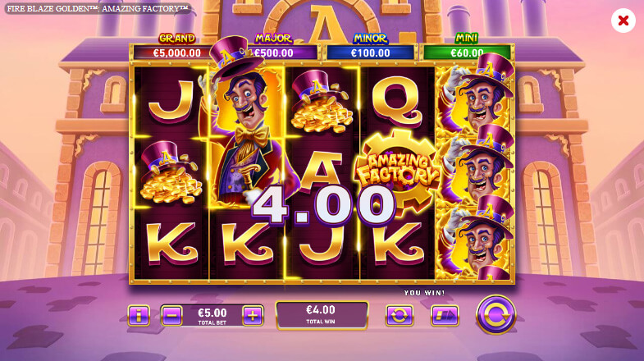Click the golden Q symbol
644x361 pixels.
click(x=396, y=102)
